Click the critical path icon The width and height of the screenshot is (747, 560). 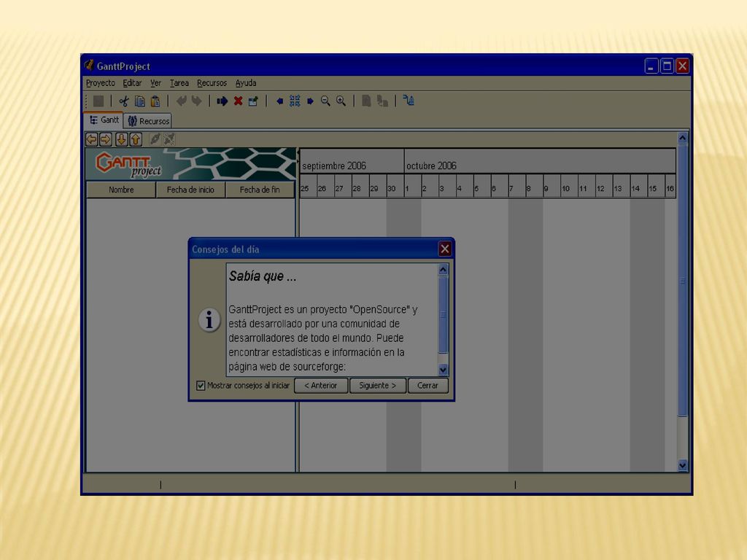(409, 101)
